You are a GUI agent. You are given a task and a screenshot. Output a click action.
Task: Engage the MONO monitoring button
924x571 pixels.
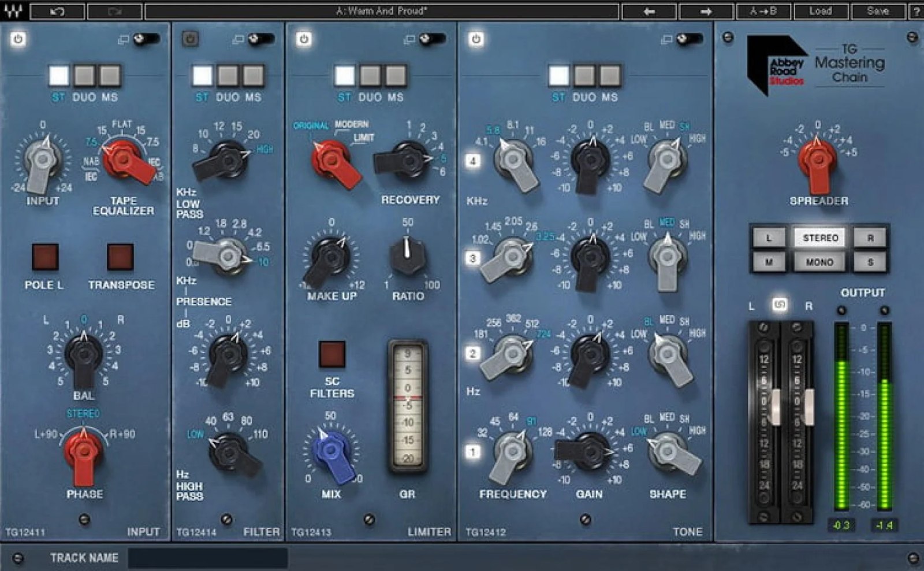coord(819,262)
